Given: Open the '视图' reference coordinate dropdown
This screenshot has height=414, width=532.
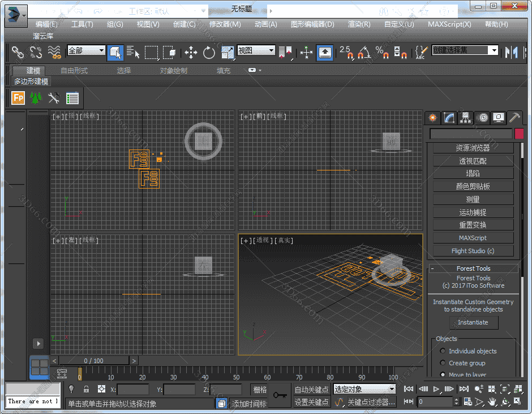Looking at the screenshot, I should [x=256, y=50].
